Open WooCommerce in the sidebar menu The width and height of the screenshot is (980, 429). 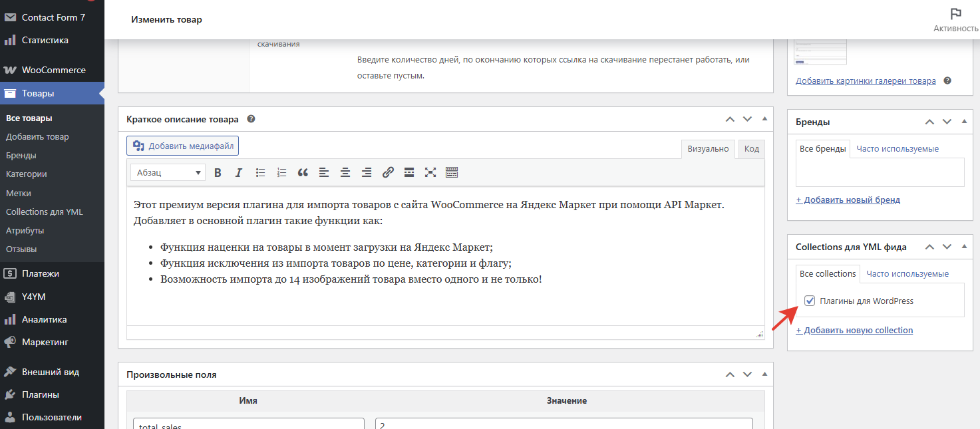point(53,70)
